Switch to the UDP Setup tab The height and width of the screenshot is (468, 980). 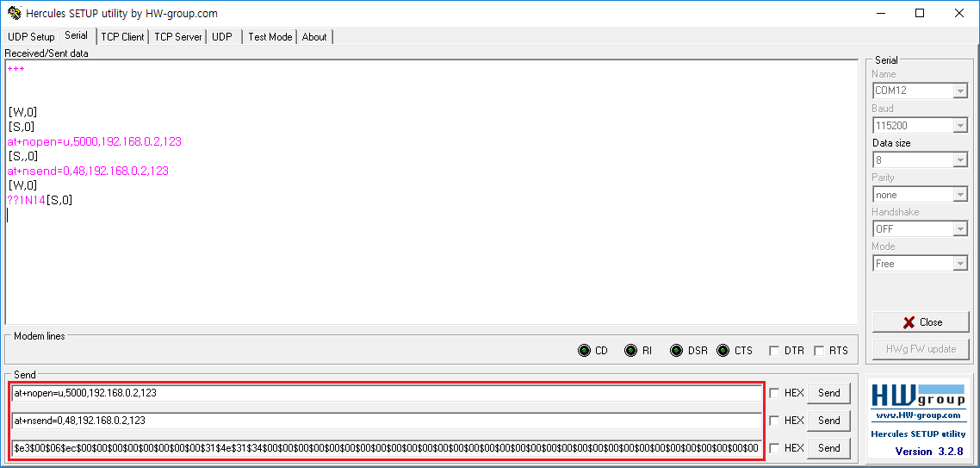tap(31, 37)
